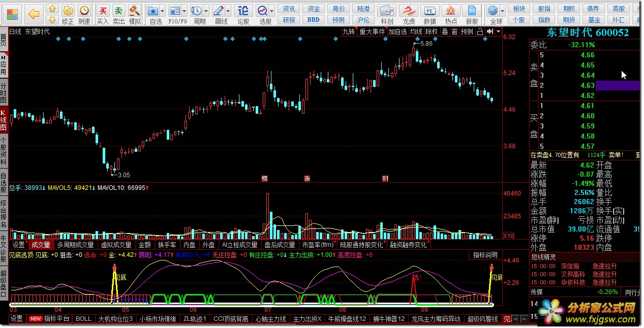This screenshot has width=644, height=328.
Task: Open the 热点 hot topics flame icon
Action: 451,11
